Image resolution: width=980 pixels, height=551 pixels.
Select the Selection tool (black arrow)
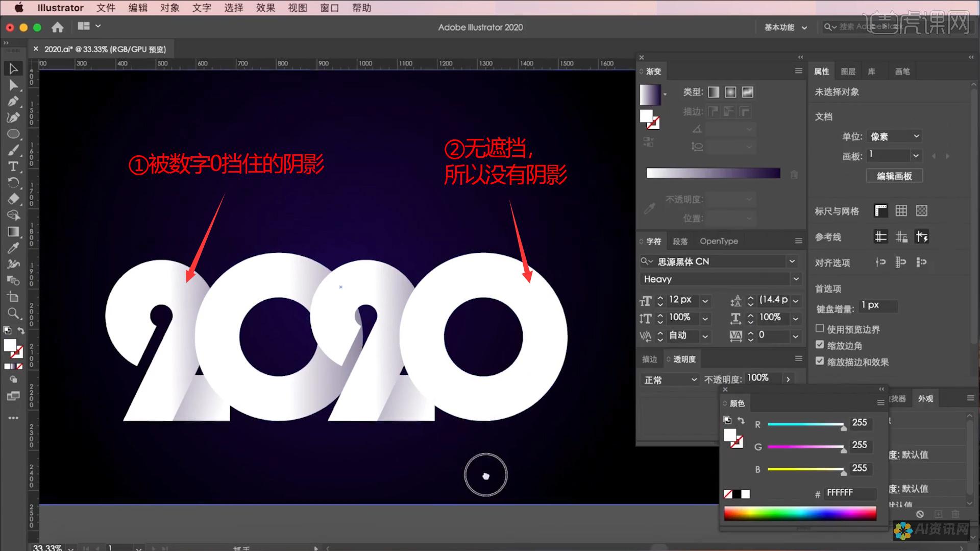[14, 68]
